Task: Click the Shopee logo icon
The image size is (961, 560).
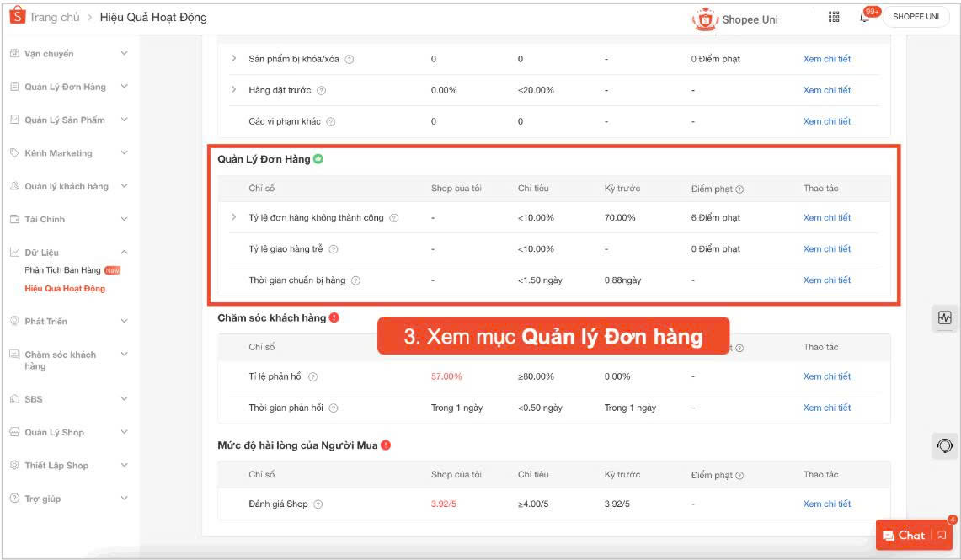Action: (17, 17)
